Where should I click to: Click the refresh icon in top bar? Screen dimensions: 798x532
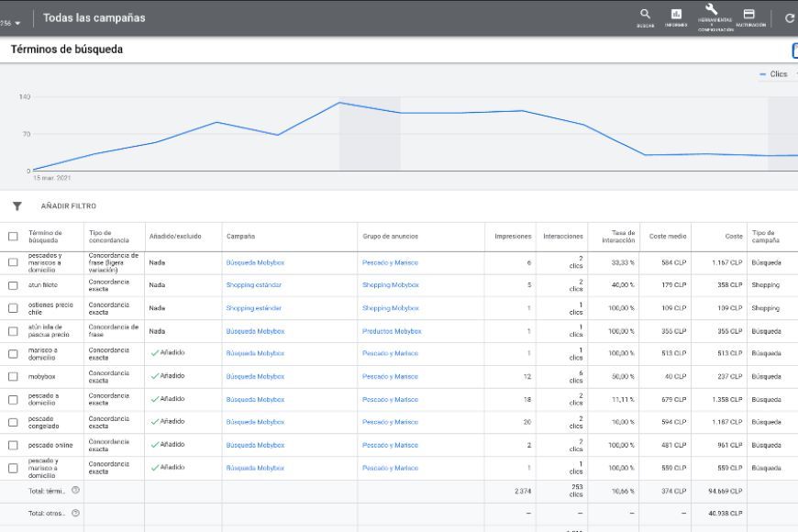point(790,18)
